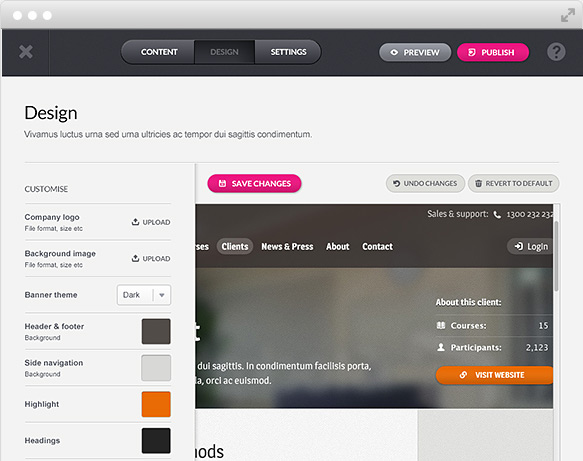Click the 'About this client:' heading

[x=468, y=302]
